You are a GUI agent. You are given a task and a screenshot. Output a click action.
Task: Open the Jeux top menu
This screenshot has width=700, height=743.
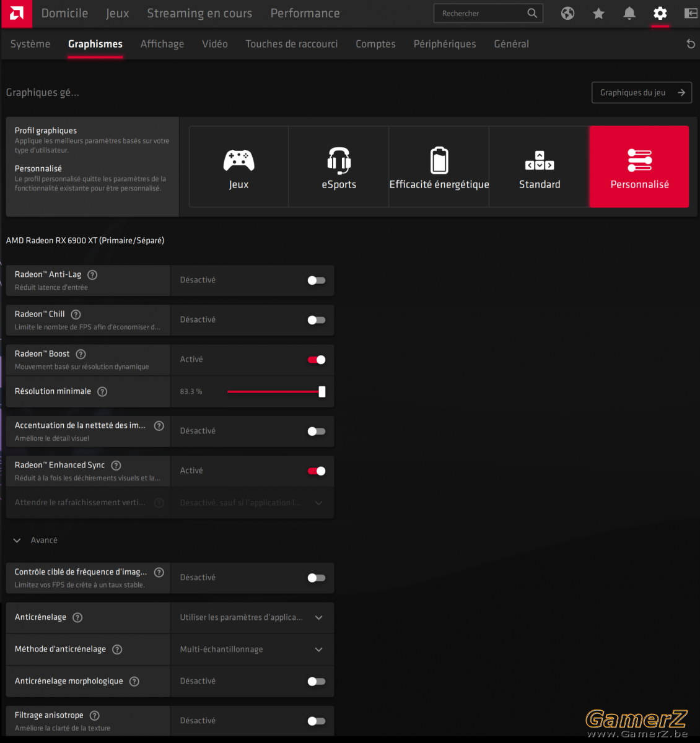(x=118, y=14)
